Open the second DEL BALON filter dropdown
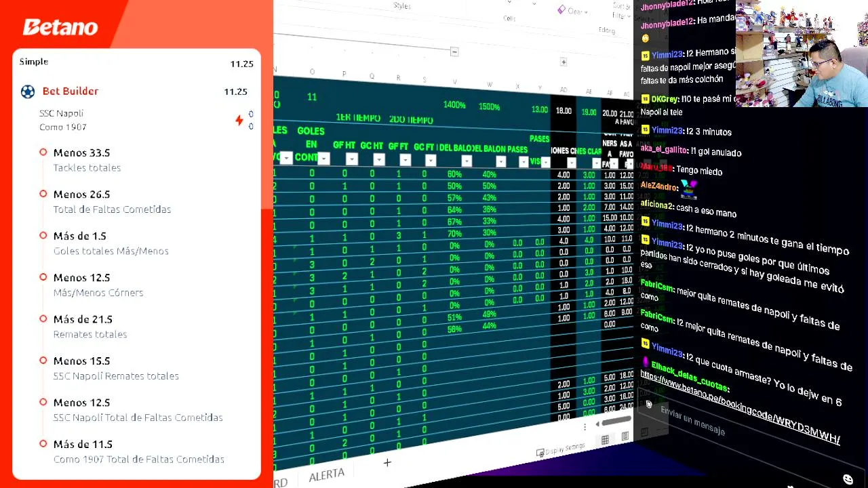This screenshot has height=488, width=868. tap(500, 161)
